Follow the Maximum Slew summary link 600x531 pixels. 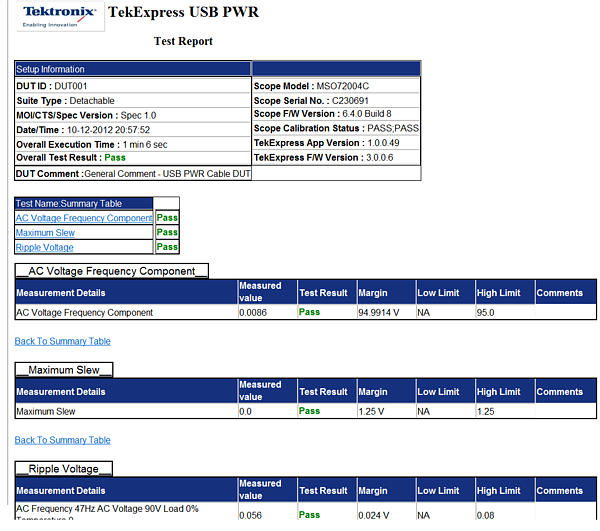(45, 233)
